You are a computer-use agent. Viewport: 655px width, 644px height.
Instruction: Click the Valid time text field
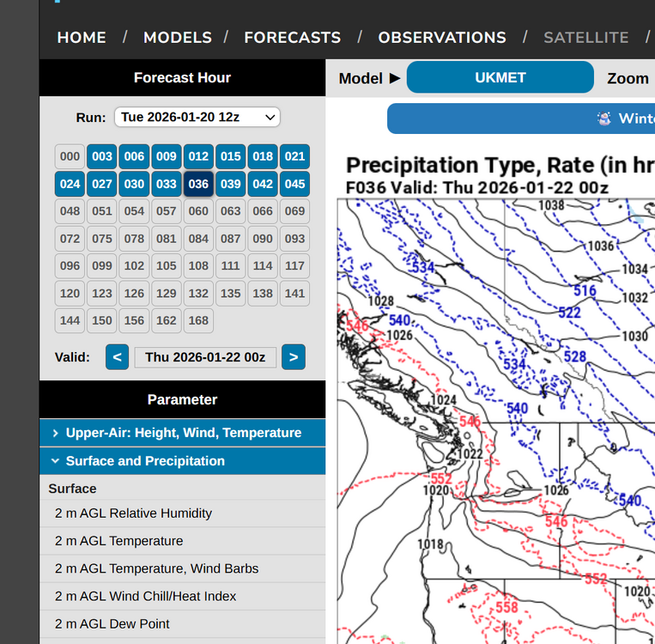pos(205,357)
